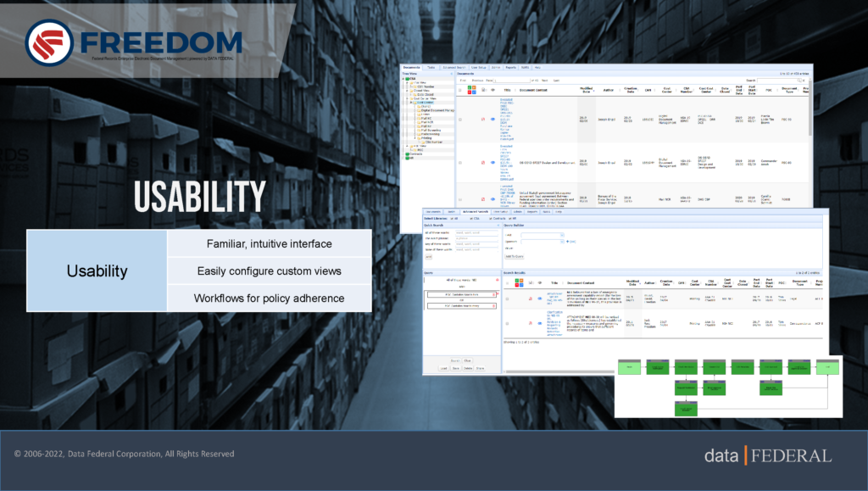Screen dimensions: 868x491
Task: Toggle the Contracts library checkbox in Advanced Search
Action: [x=491, y=219]
